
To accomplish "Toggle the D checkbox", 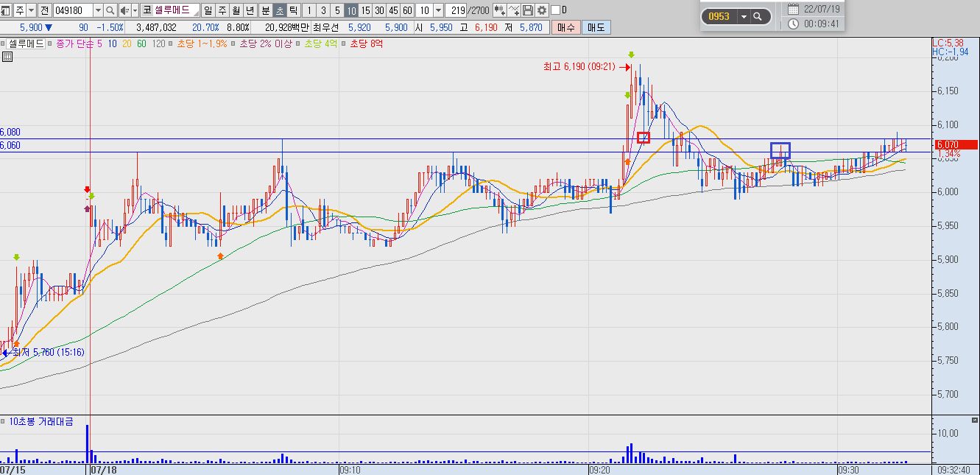I will click(x=555, y=10).
